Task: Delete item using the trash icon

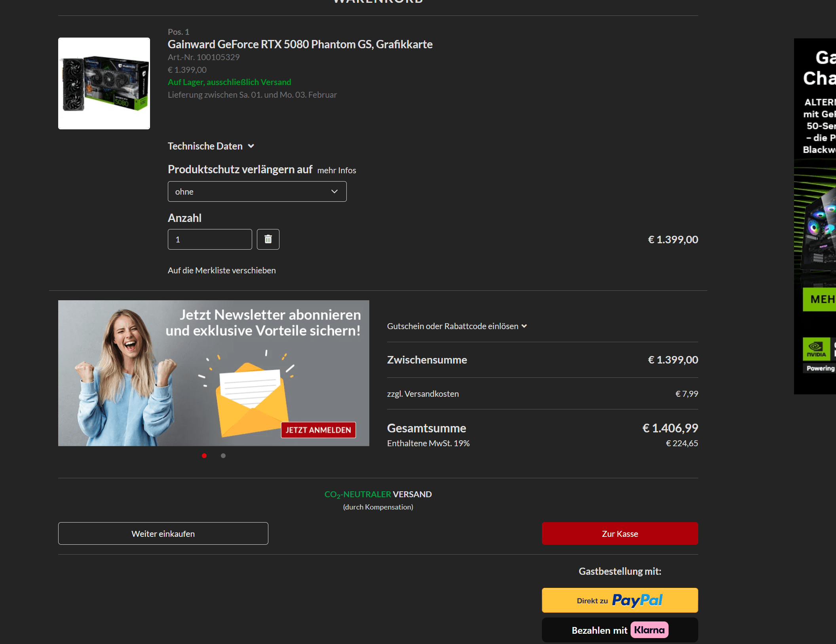Action: point(268,239)
